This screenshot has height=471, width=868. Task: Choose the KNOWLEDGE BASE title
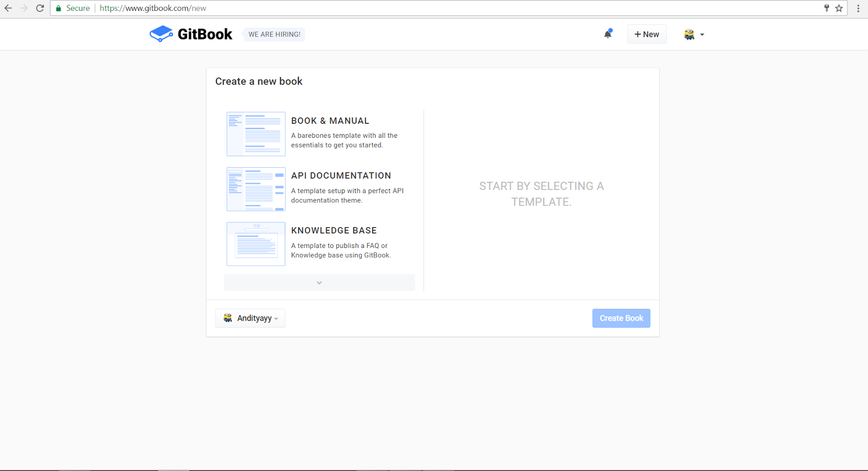pyautogui.click(x=334, y=231)
